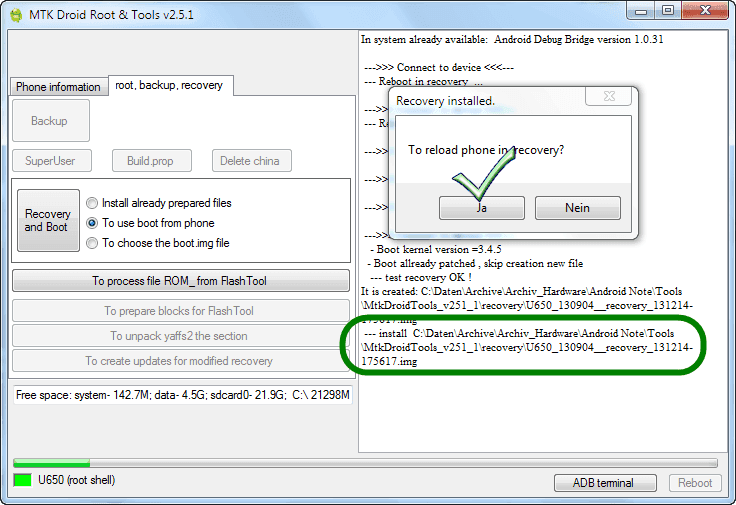Switch to Phone information tab
The width and height of the screenshot is (736, 505).
(58, 87)
